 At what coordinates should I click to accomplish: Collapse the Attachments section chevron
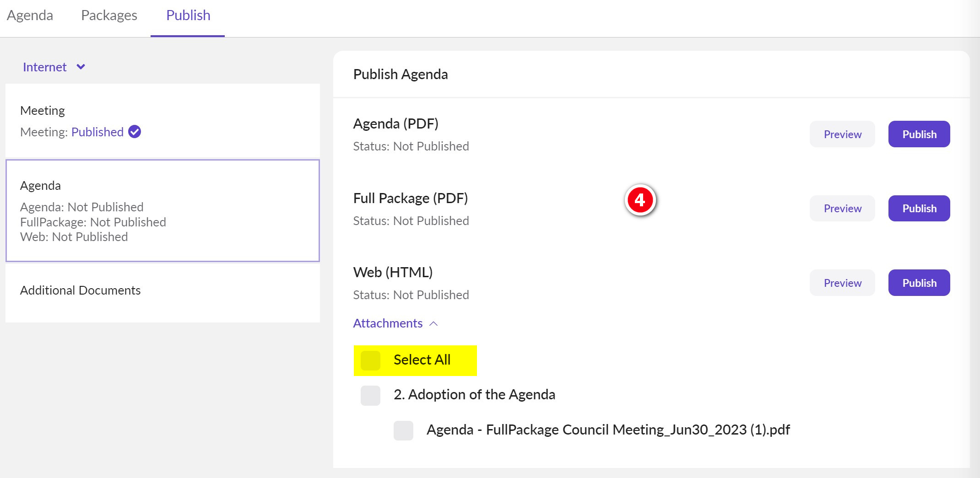(433, 324)
